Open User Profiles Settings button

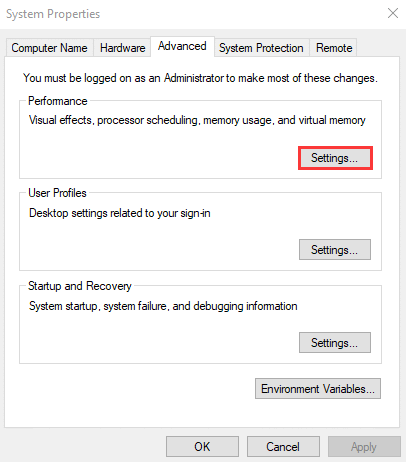(x=335, y=250)
